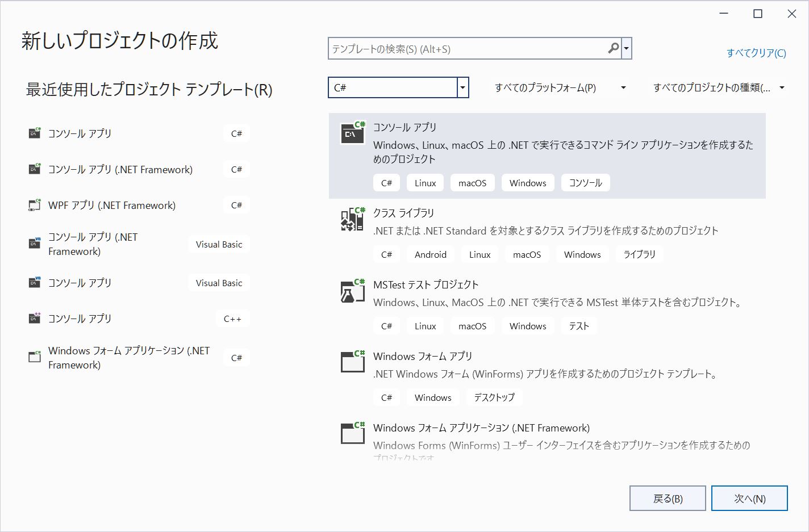The image size is (809, 532).
Task: Click the デスクトップ tag under Windows フォーム アプリ
Action: [x=494, y=397]
